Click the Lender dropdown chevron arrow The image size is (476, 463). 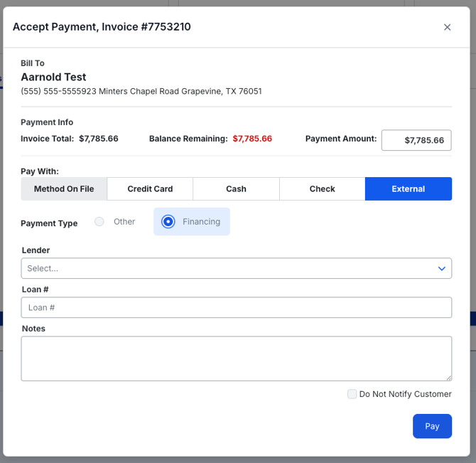[441, 268]
